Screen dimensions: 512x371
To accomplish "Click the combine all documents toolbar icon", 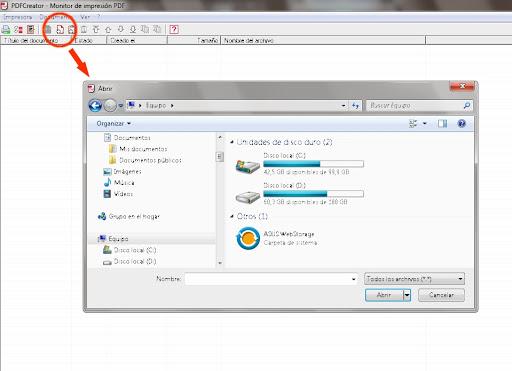I will (157, 30).
